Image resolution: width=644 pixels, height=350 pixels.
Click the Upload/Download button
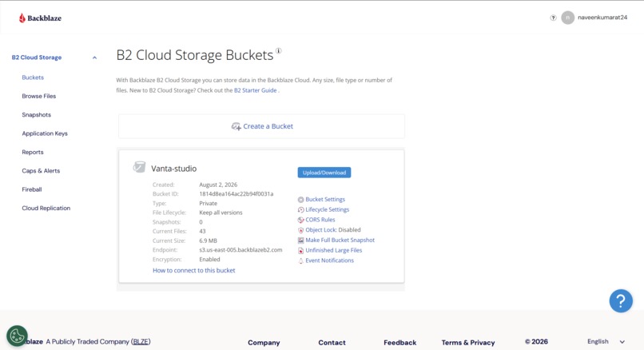click(x=324, y=173)
